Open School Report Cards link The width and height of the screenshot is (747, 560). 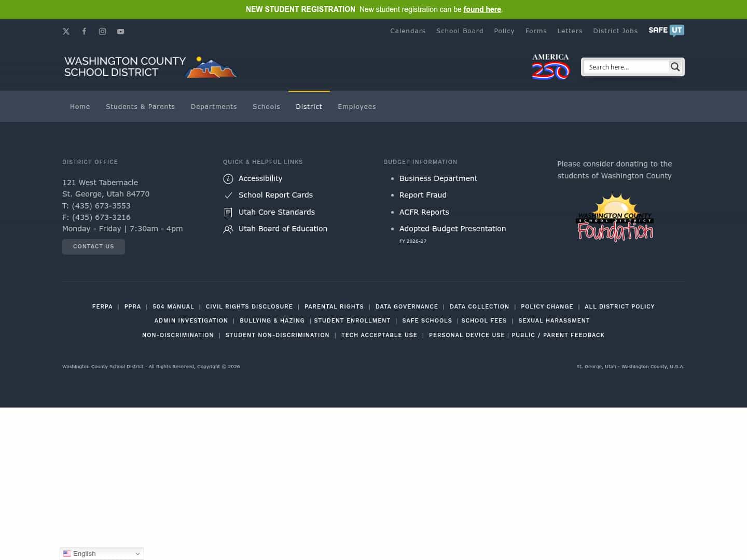tap(275, 195)
